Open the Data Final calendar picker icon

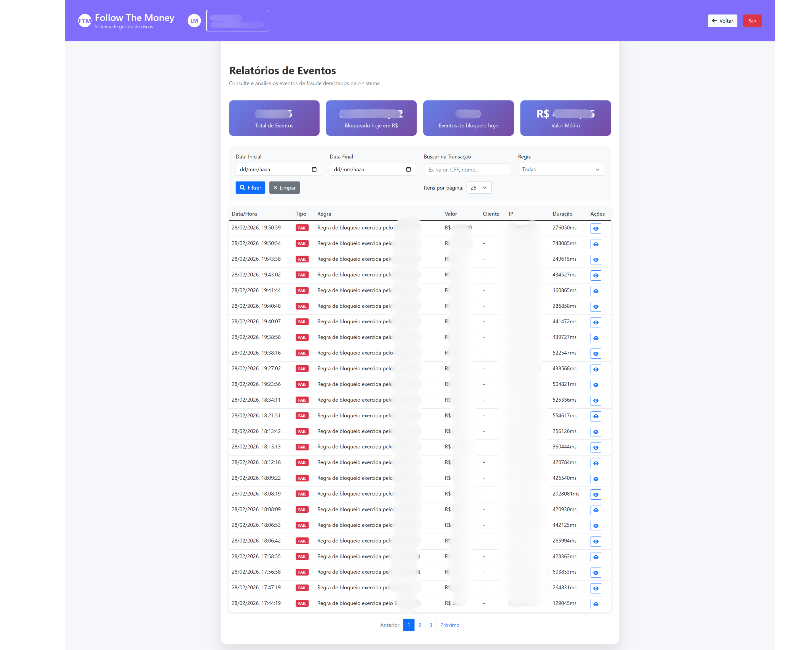coord(408,170)
